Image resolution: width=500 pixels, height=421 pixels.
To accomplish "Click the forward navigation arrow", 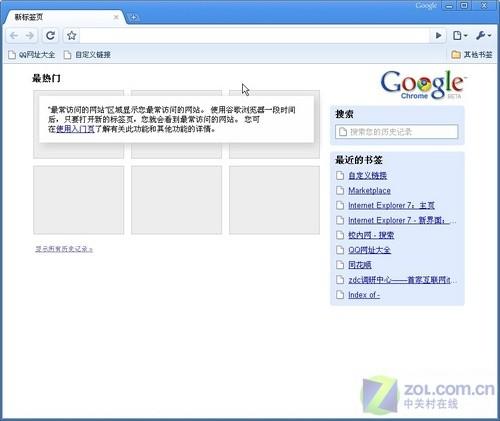I will click(x=29, y=35).
